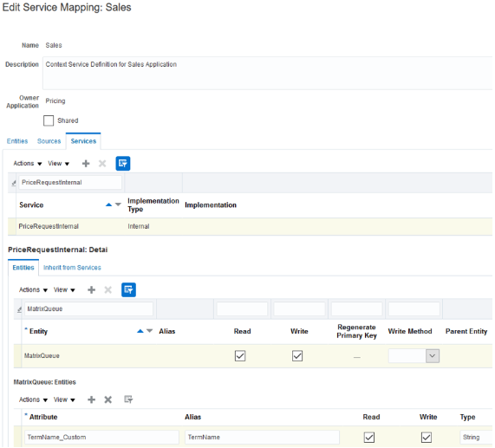Click the Regenerate Primary Key filter field
Screen dimensions: 495x448
point(356,308)
